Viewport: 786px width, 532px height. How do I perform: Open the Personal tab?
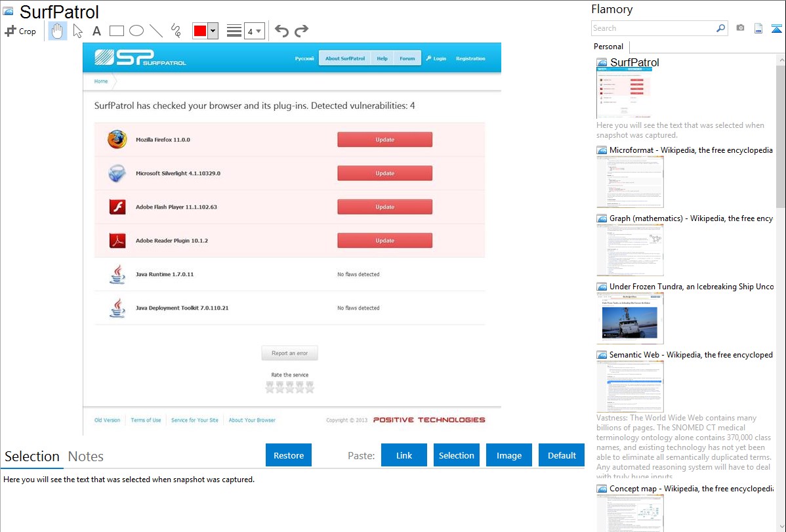click(608, 47)
